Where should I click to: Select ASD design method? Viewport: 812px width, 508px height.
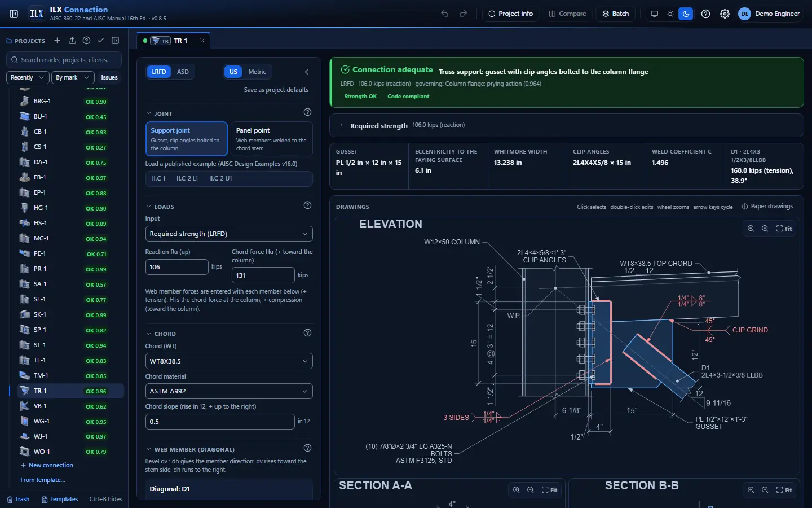click(183, 72)
